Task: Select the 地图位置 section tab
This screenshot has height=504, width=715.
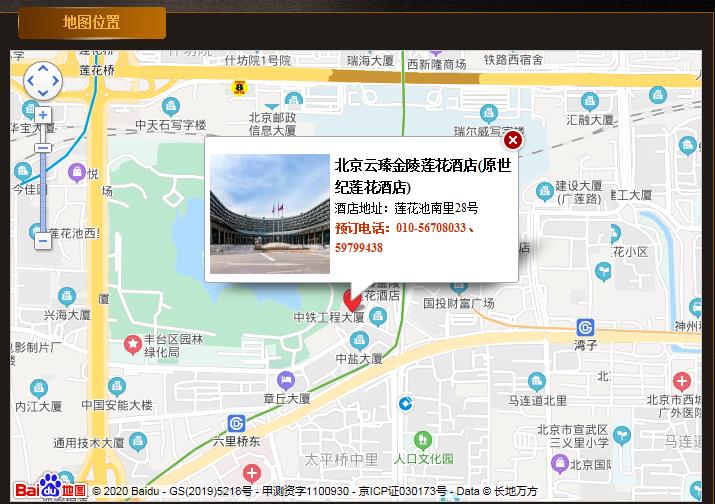Action: [92, 23]
